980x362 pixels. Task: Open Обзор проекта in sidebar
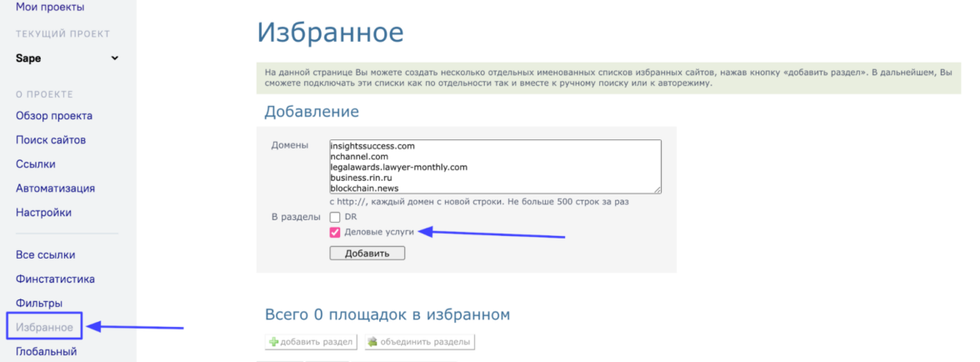pyautogui.click(x=54, y=116)
